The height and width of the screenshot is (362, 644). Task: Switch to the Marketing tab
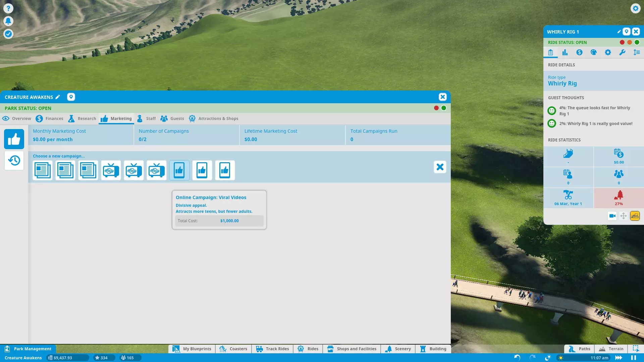click(x=116, y=118)
